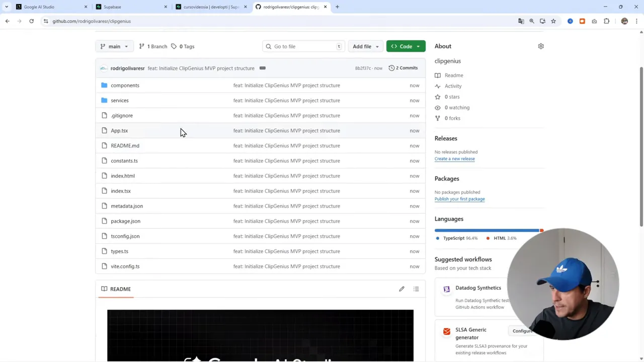Image resolution: width=644 pixels, height=362 pixels.
Task: Expand the full commit message ellipsis
Action: 262,68
